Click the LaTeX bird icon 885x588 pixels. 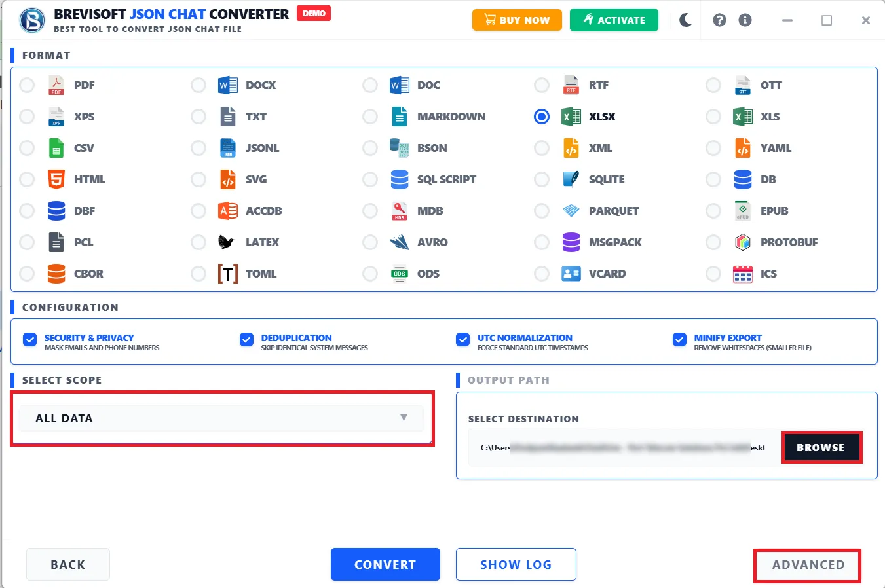coord(227,242)
